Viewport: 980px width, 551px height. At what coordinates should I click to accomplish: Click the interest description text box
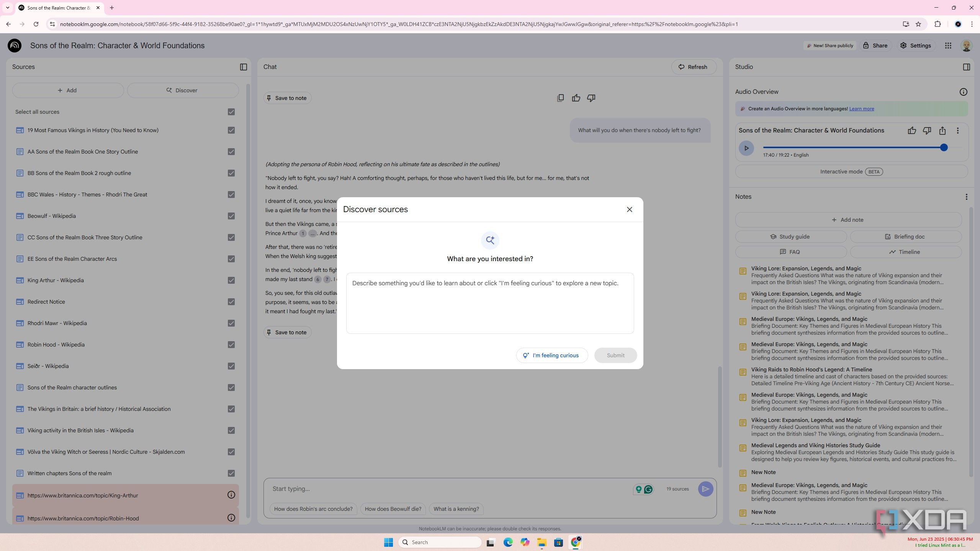click(x=490, y=303)
